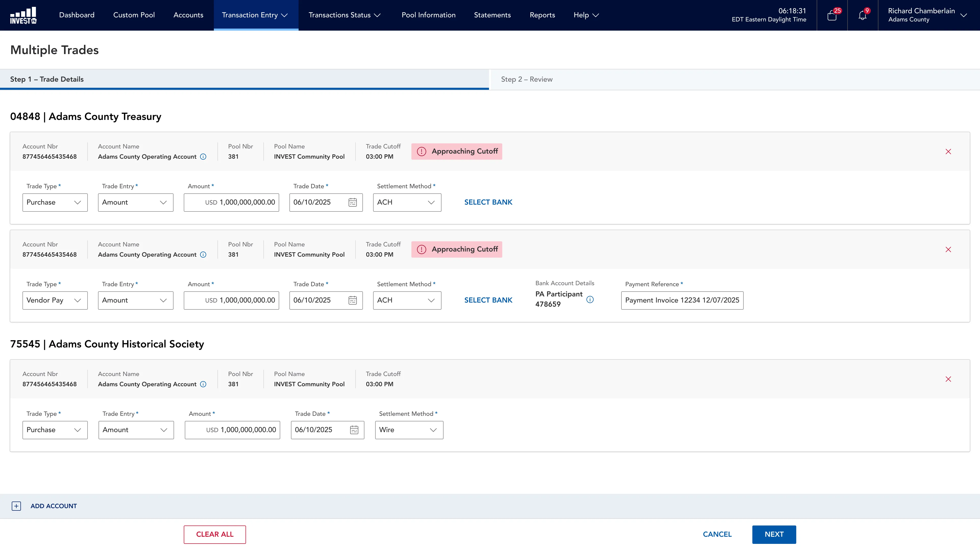Viewport: 980px width, 551px height.
Task: Open the calendar picker in the Wire row
Action: pos(354,430)
